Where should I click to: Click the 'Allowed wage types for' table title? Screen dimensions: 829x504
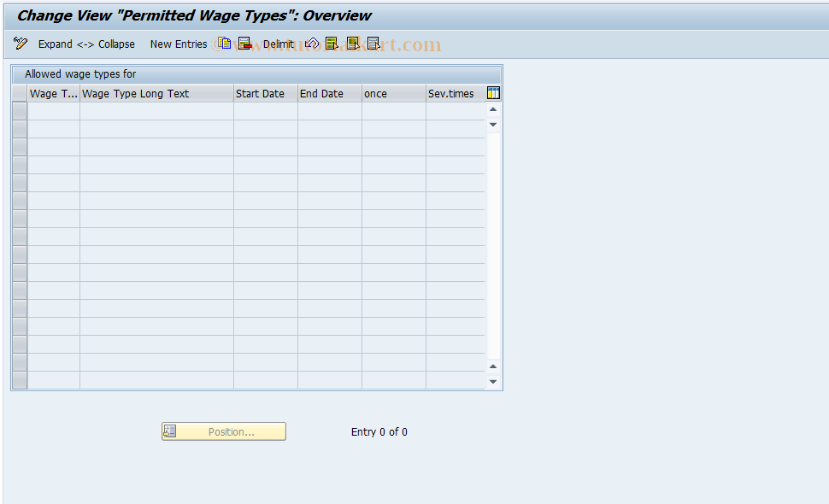pyautogui.click(x=80, y=74)
